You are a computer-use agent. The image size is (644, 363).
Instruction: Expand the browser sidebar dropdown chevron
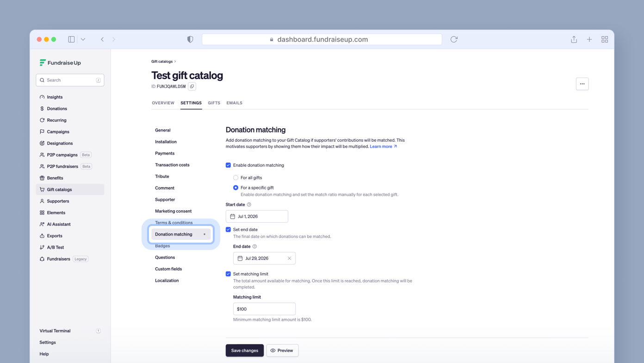83,39
